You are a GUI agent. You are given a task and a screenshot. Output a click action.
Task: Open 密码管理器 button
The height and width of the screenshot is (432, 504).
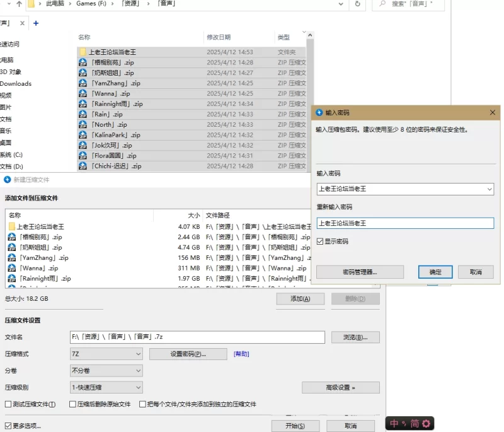pyautogui.click(x=360, y=272)
